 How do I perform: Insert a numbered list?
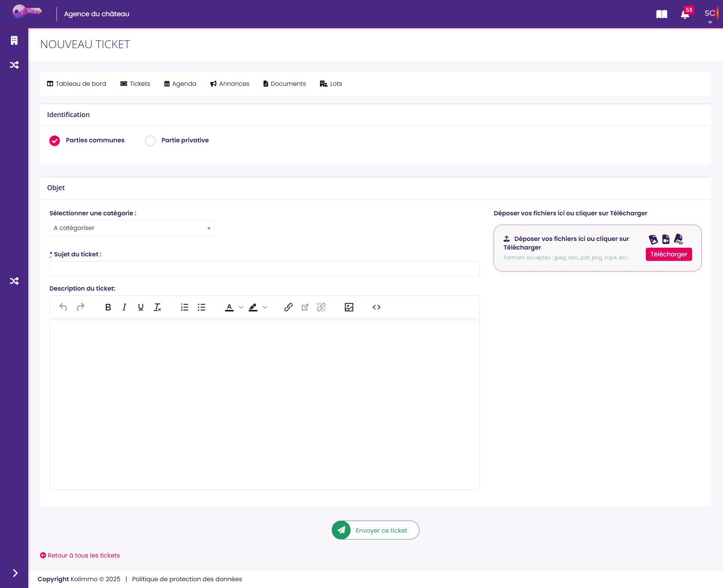(185, 307)
